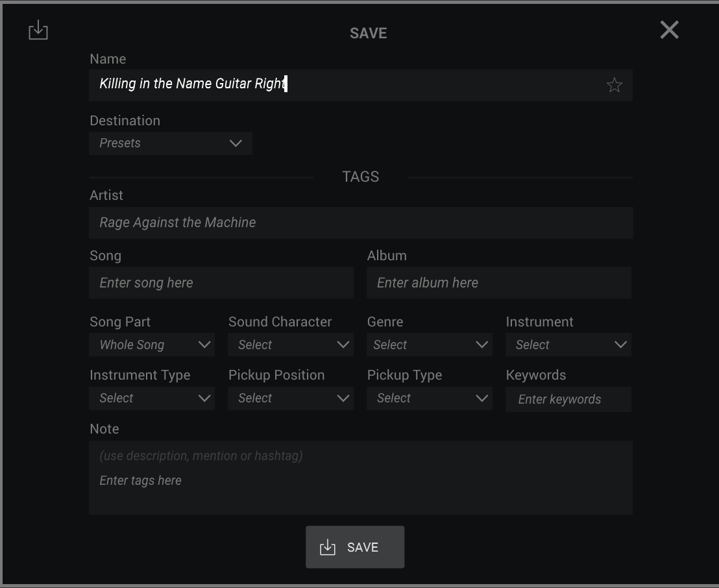Viewport: 719px width, 588px height.
Task: Focus the Song input field
Action: pyautogui.click(x=221, y=282)
